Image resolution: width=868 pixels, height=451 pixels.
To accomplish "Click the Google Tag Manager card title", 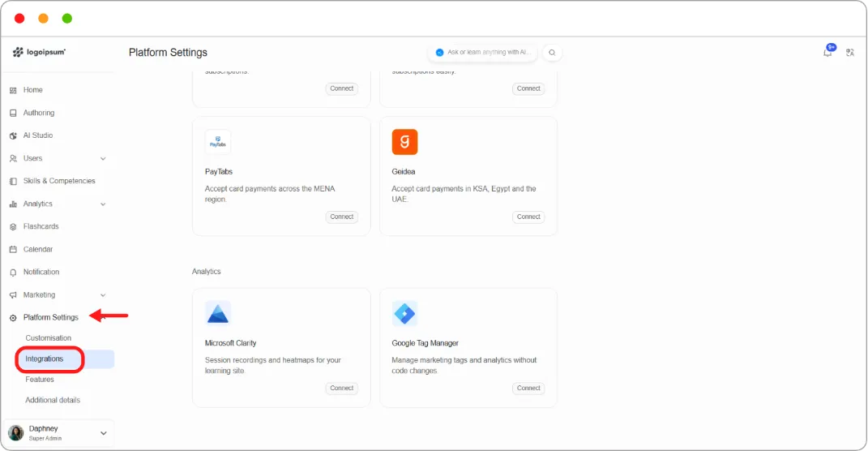I will coord(425,343).
